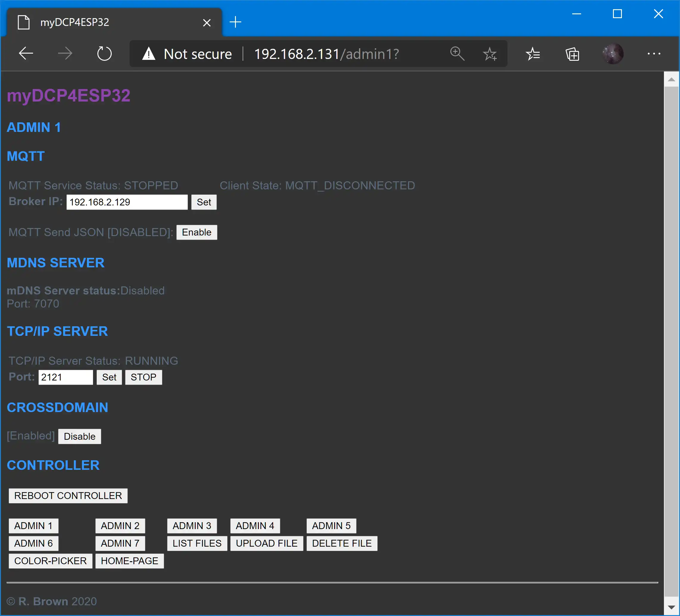Click the DELETE FILE button
The height and width of the screenshot is (616, 680).
click(x=342, y=543)
